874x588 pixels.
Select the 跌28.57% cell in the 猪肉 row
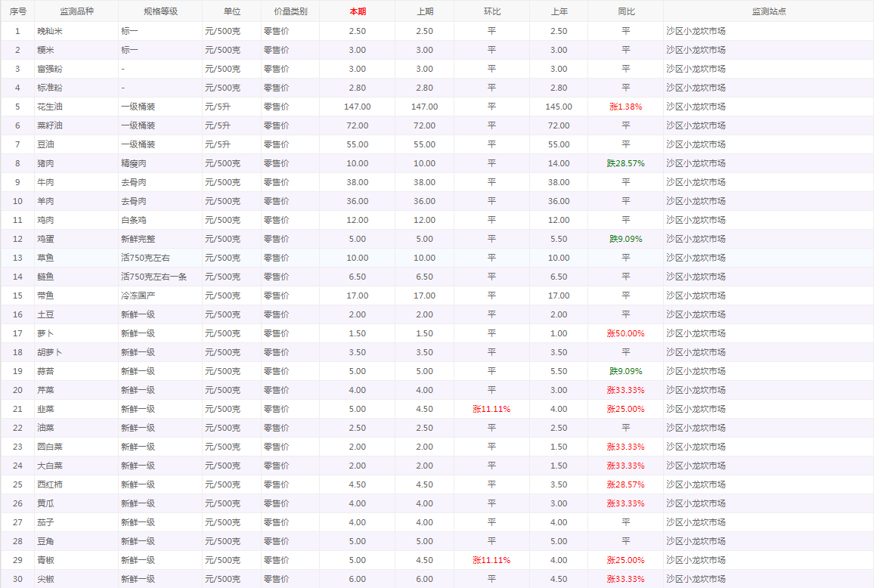625,163
